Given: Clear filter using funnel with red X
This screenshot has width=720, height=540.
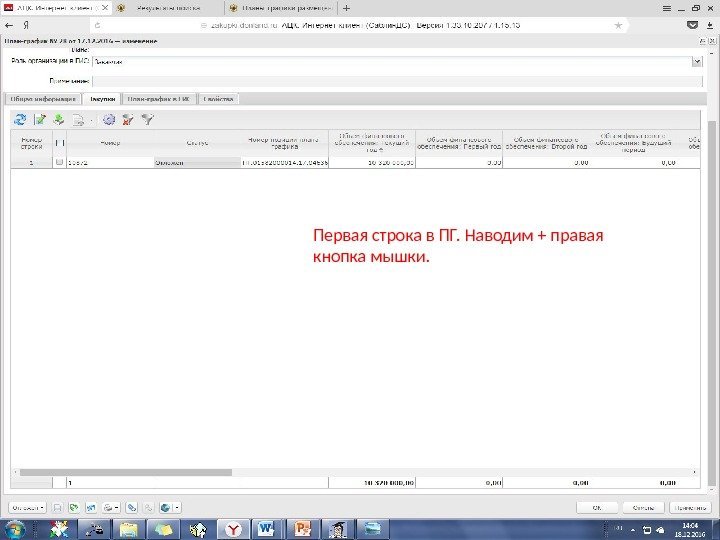Looking at the screenshot, I should click(128, 120).
